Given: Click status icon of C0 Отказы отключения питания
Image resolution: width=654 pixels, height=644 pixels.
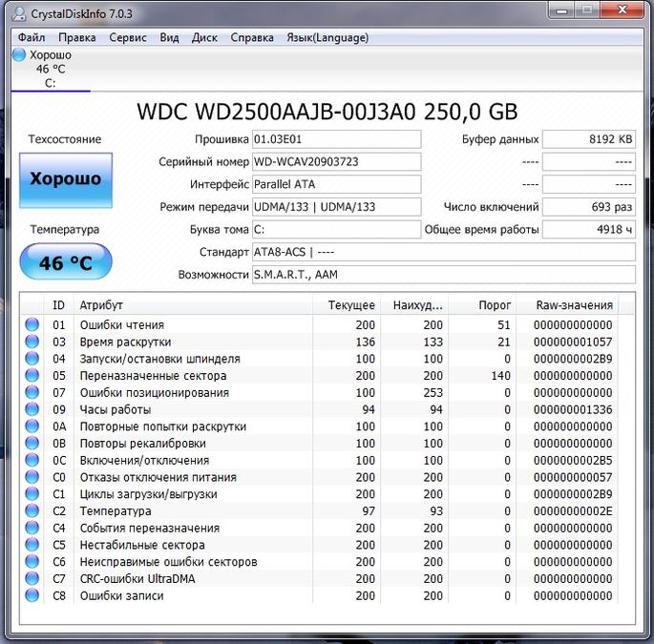Looking at the screenshot, I should pos(32,477).
